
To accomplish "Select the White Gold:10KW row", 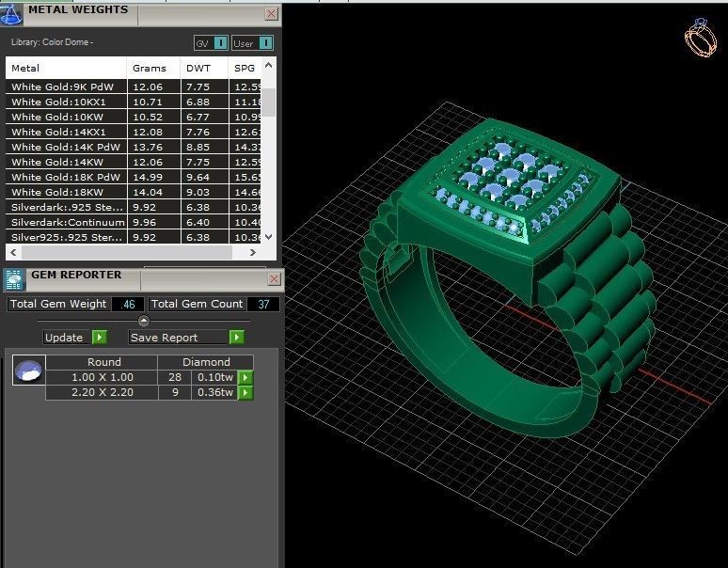I will coord(134,117).
